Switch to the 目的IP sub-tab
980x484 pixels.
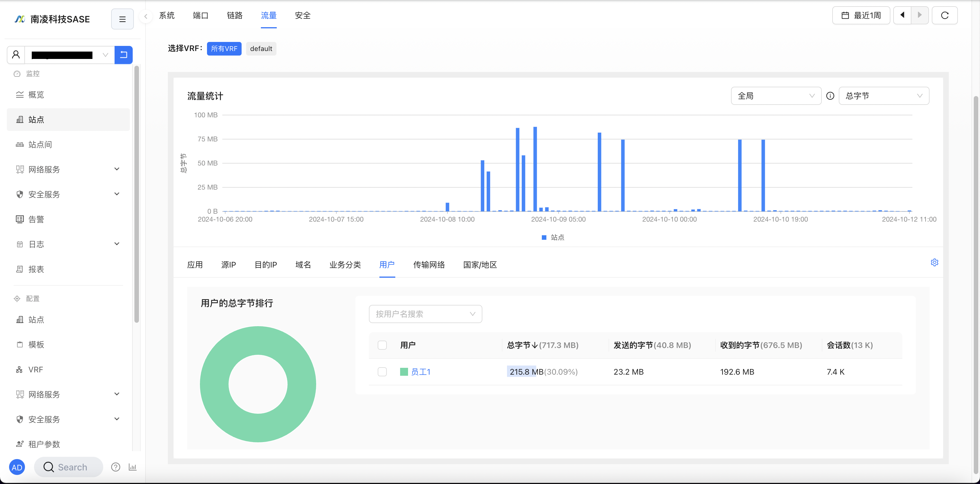pyautogui.click(x=265, y=265)
